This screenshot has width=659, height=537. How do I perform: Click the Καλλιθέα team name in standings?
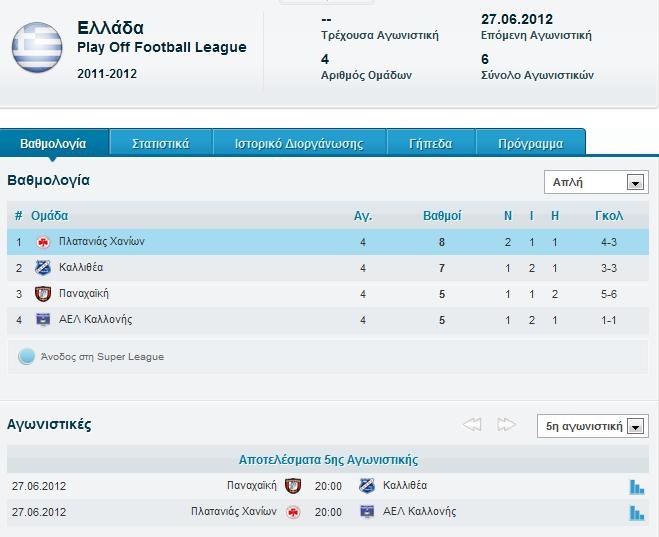coord(81,268)
